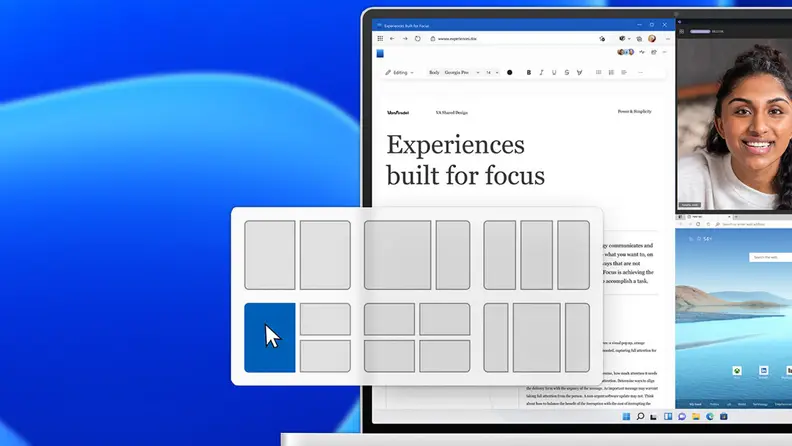The width and height of the screenshot is (792, 446).
Task: Click the www.experiences address bar
Action: (515, 38)
